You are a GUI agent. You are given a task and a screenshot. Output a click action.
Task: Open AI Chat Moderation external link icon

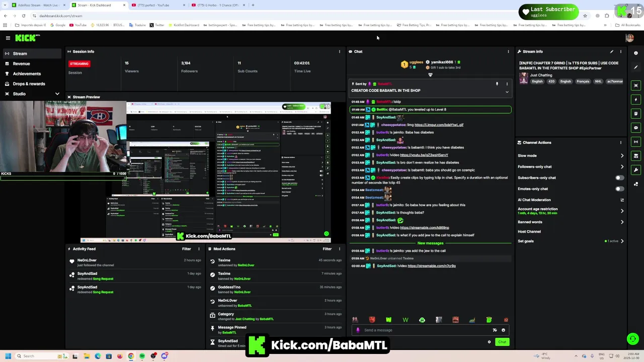tap(622, 200)
